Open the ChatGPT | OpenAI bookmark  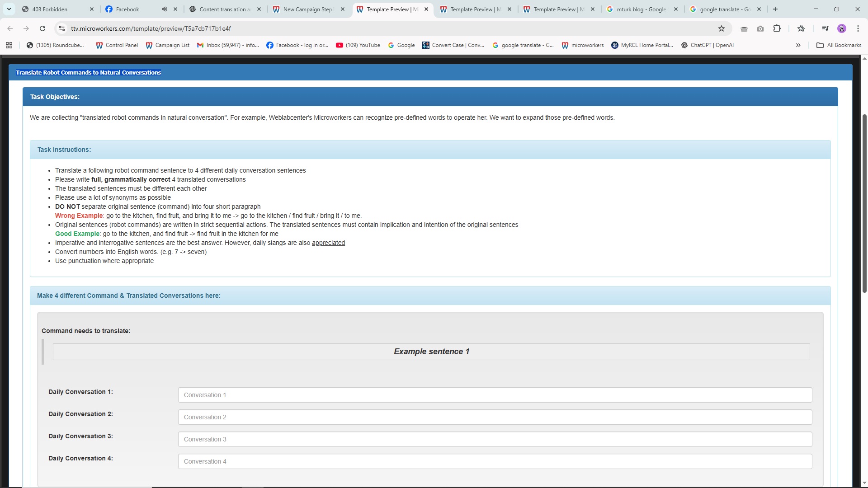tap(708, 45)
